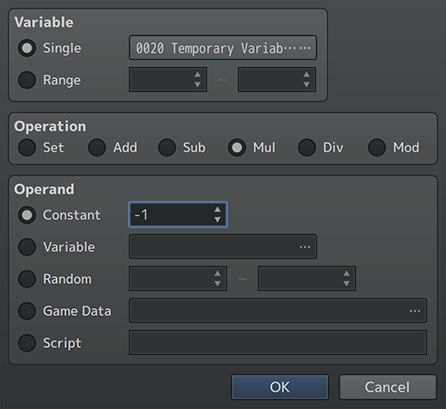Viewport: 446px width, 409px height.
Task: Choose the Mod operation
Action: click(x=377, y=147)
